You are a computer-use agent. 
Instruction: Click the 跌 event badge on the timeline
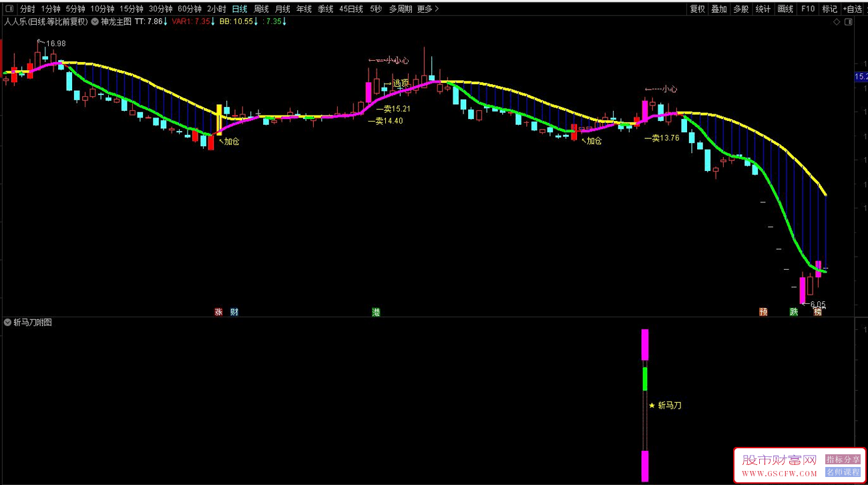click(x=794, y=312)
